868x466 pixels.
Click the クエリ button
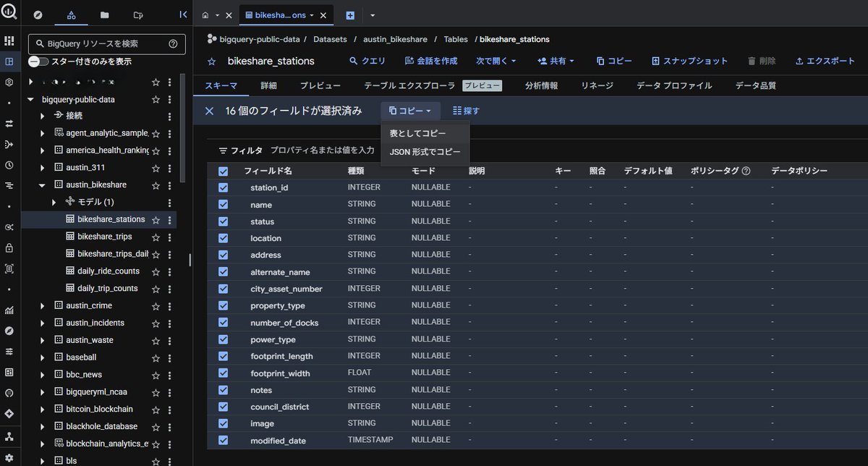(370, 61)
